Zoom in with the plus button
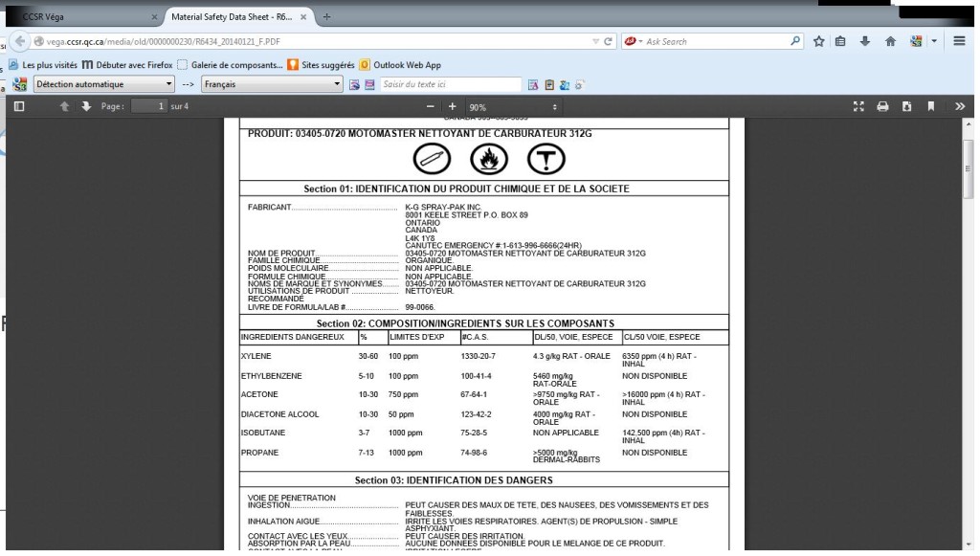The height and width of the screenshot is (556, 980). click(452, 107)
